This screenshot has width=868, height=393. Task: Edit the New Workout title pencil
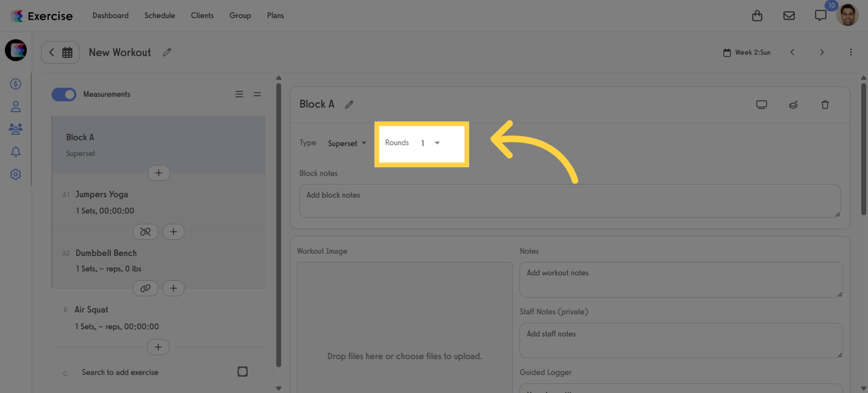(x=167, y=52)
